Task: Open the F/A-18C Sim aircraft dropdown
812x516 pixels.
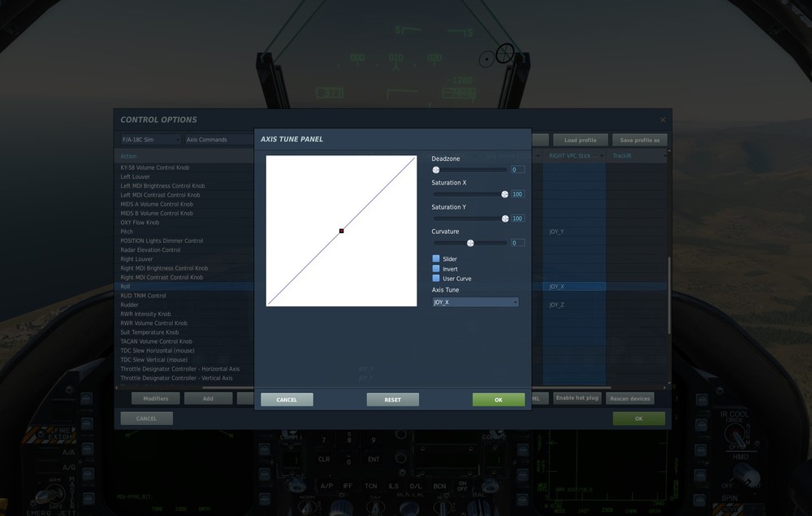Action: point(151,140)
